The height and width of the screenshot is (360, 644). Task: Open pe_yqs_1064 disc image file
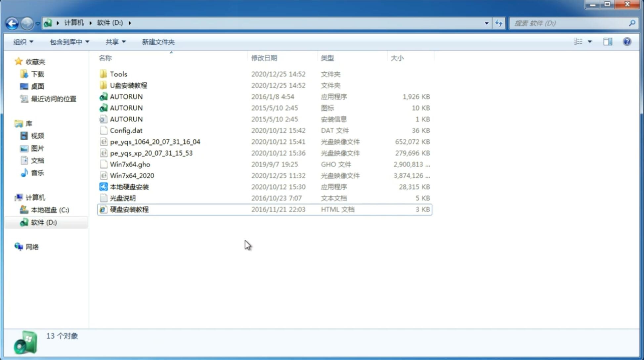click(x=155, y=142)
